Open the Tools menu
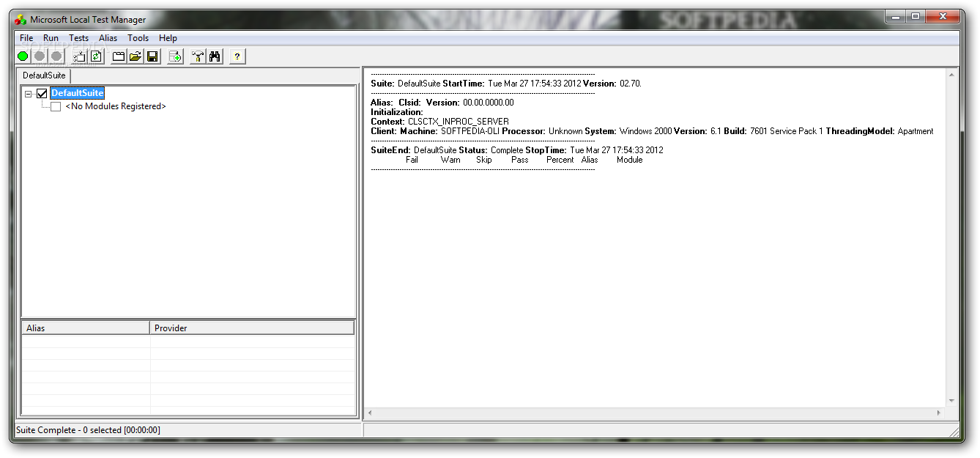 pos(138,38)
